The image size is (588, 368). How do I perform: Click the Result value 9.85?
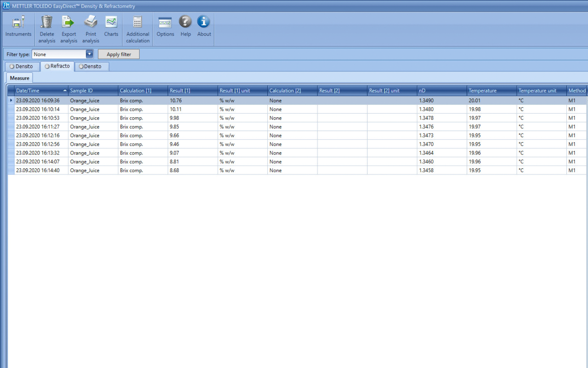click(175, 126)
